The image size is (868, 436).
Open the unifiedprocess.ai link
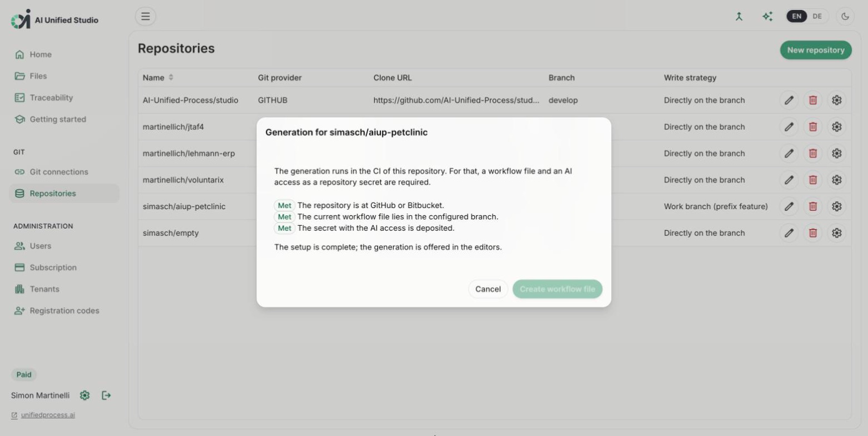pyautogui.click(x=48, y=415)
